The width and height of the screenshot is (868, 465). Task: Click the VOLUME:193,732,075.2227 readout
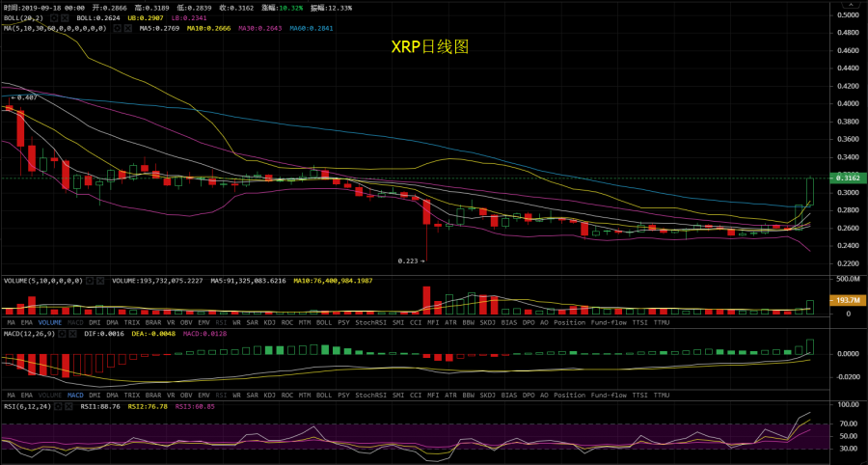point(156,281)
